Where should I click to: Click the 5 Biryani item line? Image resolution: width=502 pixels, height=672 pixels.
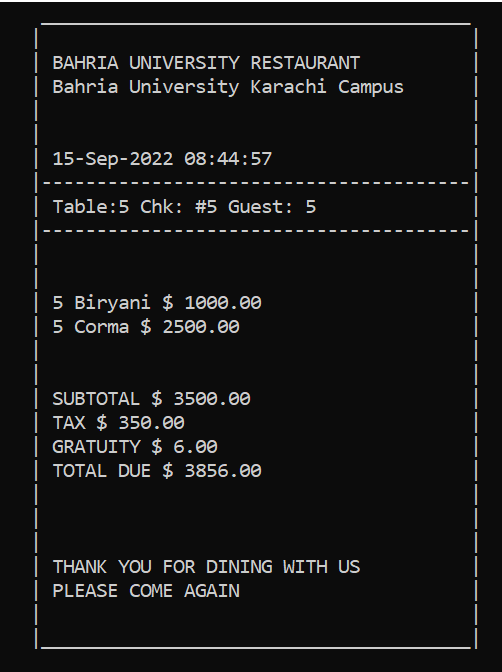click(156, 303)
